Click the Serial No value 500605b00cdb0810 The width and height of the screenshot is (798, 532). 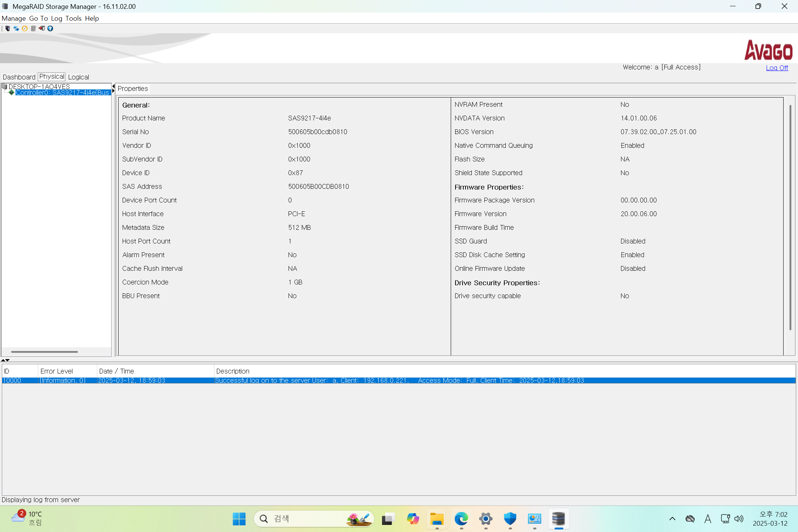[x=318, y=132]
